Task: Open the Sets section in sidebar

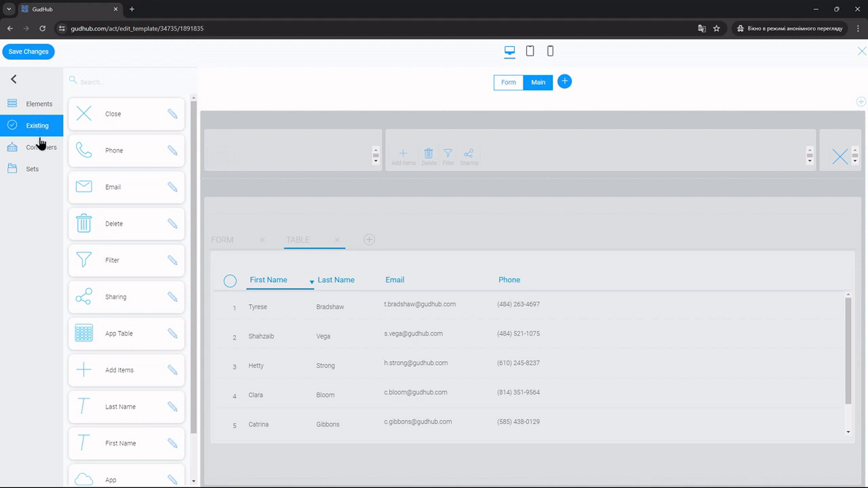Action: (x=31, y=169)
